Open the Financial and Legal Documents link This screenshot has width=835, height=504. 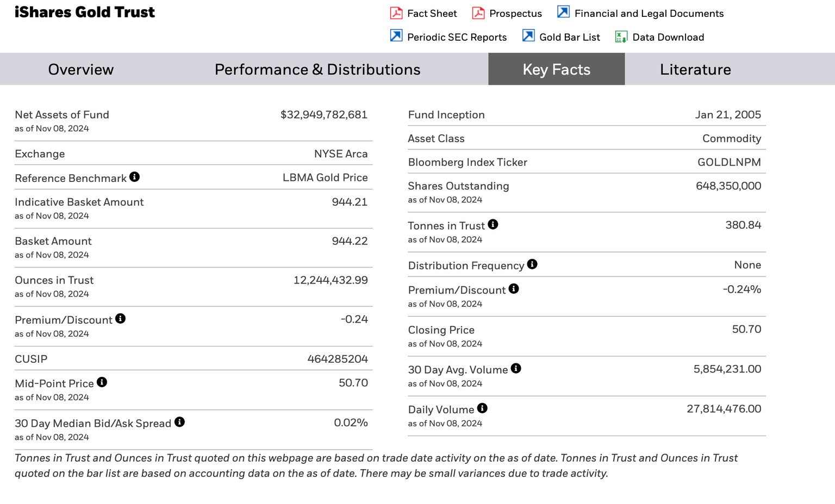tap(649, 14)
